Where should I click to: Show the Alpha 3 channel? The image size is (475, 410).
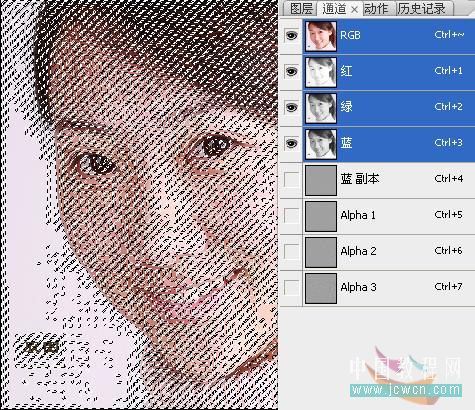pyautogui.click(x=291, y=287)
